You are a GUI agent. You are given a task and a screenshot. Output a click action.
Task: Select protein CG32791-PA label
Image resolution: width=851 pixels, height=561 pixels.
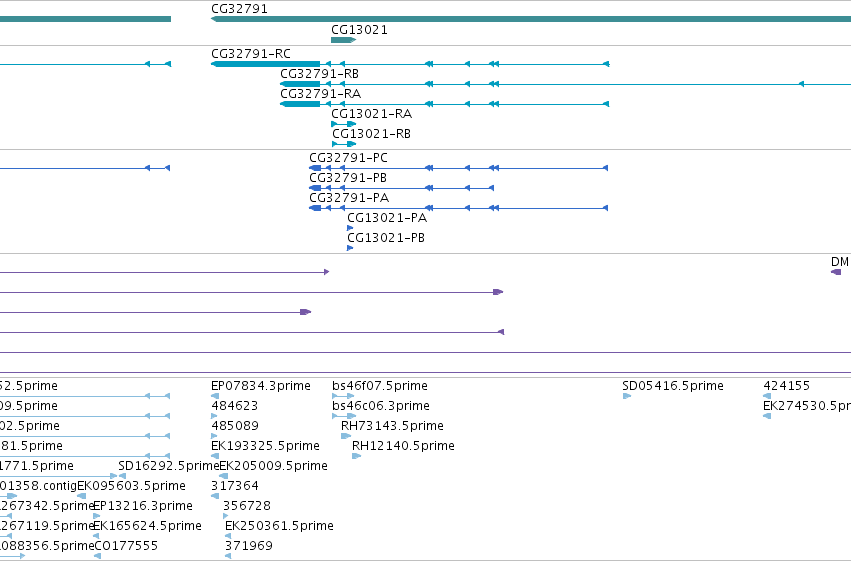pos(349,198)
